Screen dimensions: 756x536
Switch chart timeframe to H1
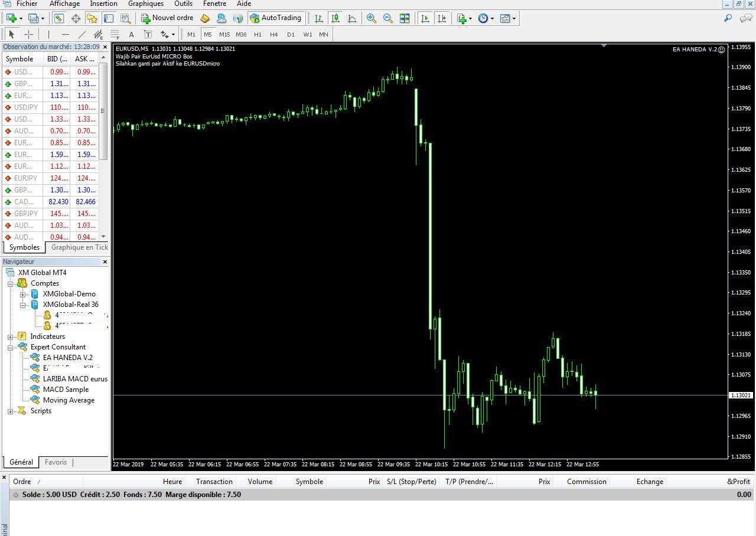[258, 34]
